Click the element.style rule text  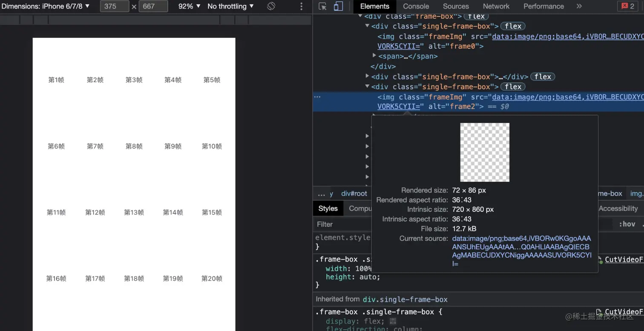pyautogui.click(x=343, y=237)
